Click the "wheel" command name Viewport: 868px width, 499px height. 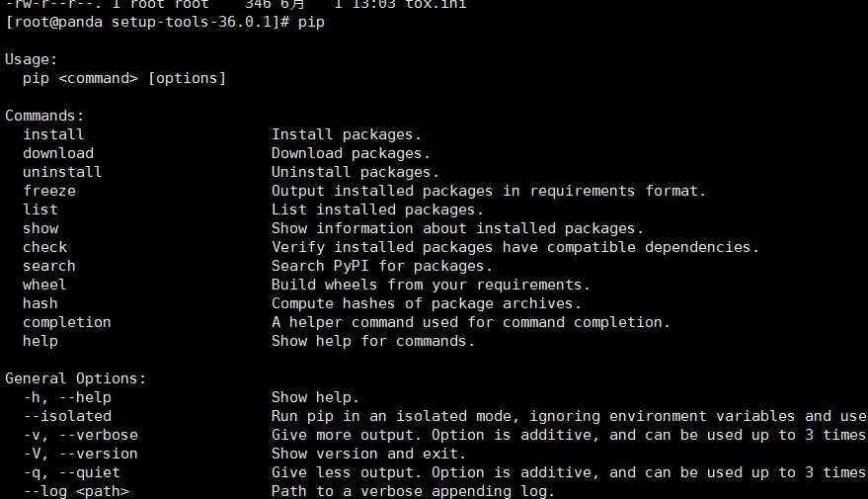pyautogui.click(x=45, y=285)
